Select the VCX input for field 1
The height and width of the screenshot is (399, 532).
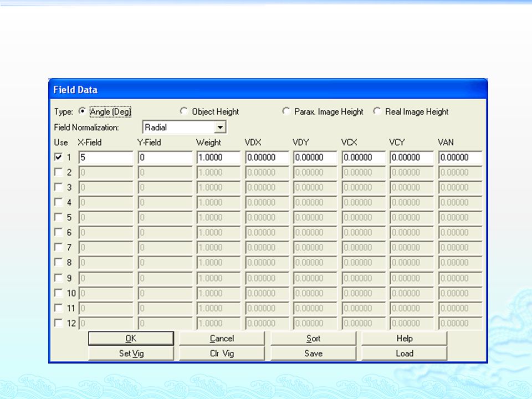point(364,157)
